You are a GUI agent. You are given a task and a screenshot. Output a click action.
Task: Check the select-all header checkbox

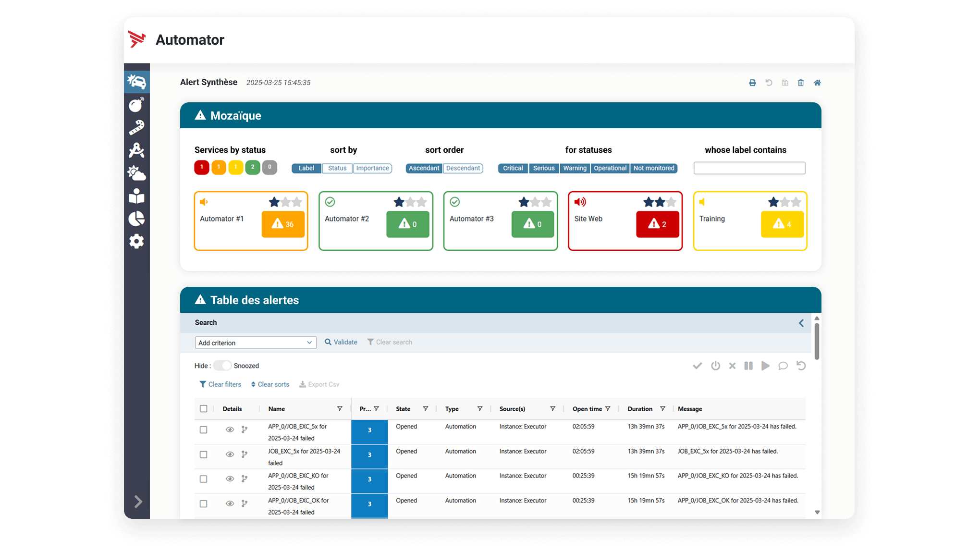point(204,409)
